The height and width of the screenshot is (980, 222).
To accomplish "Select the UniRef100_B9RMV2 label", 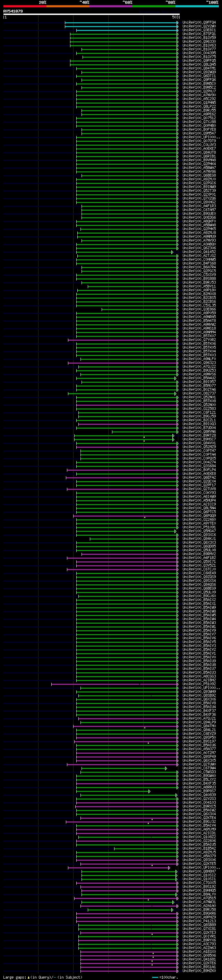I will 199,554.
